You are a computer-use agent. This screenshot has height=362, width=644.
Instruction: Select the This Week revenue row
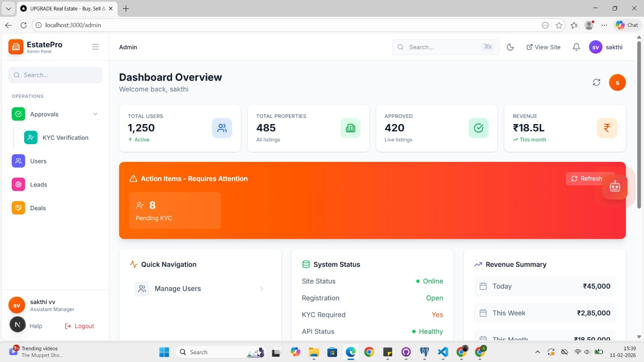pos(545,313)
